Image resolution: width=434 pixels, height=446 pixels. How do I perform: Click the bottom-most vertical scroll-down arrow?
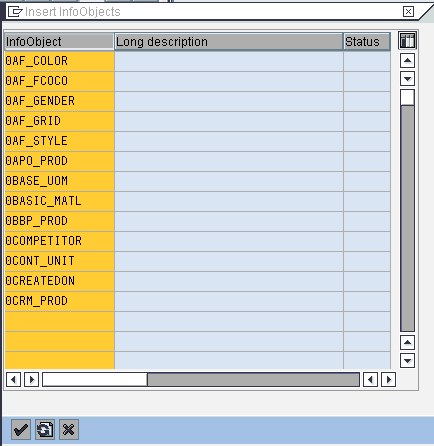click(407, 360)
